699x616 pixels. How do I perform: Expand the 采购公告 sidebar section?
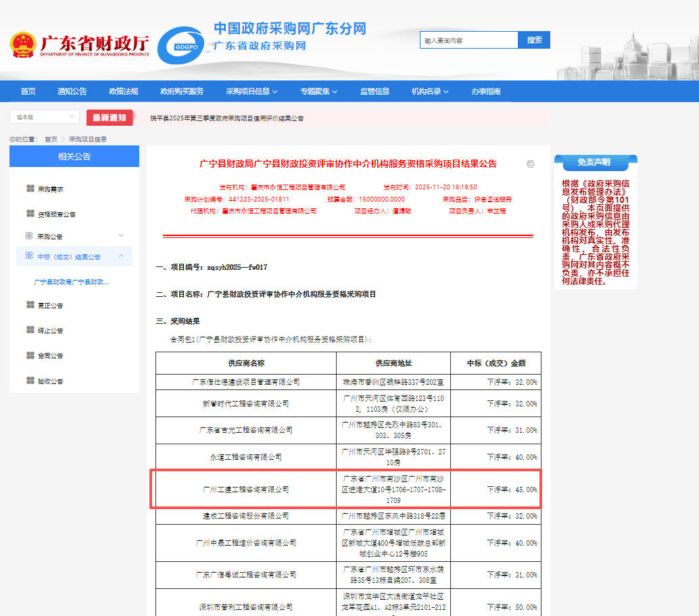(121, 235)
